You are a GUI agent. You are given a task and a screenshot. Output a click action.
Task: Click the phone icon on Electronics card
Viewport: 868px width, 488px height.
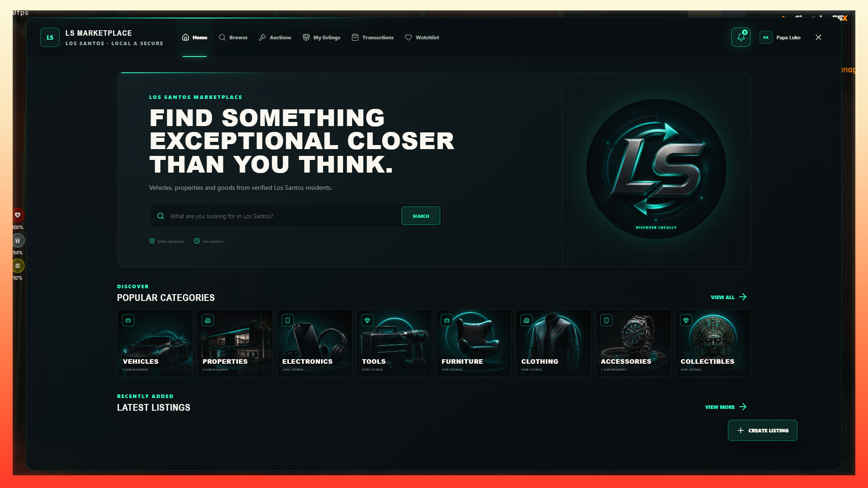[288, 320]
